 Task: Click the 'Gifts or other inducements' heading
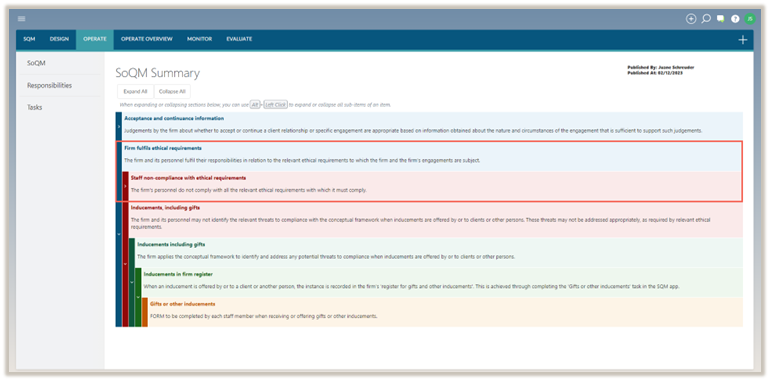[183, 304]
